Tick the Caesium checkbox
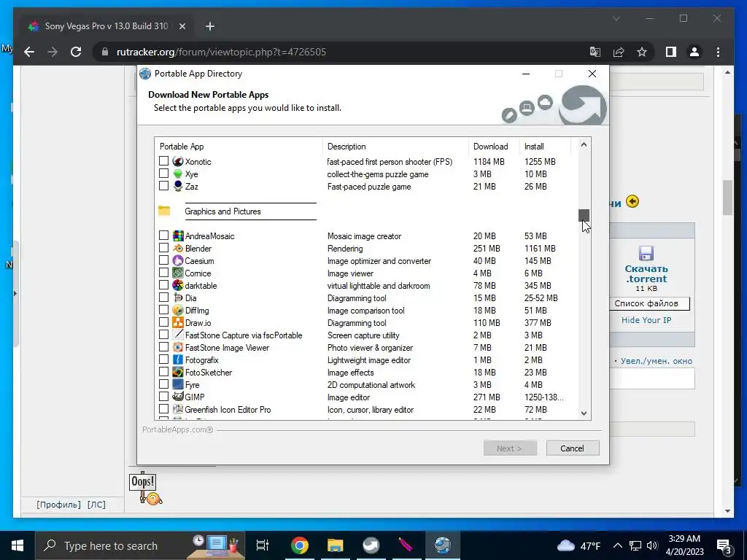Viewport: 747px width, 560px height. click(163, 260)
